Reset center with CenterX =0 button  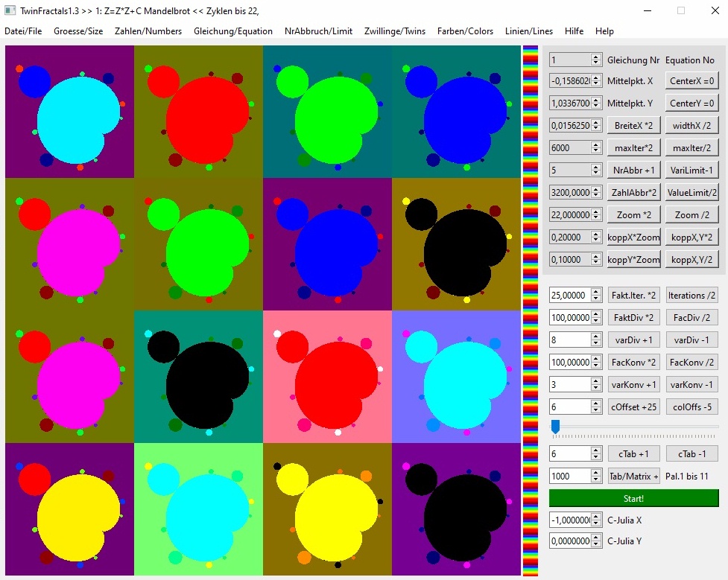click(x=691, y=80)
